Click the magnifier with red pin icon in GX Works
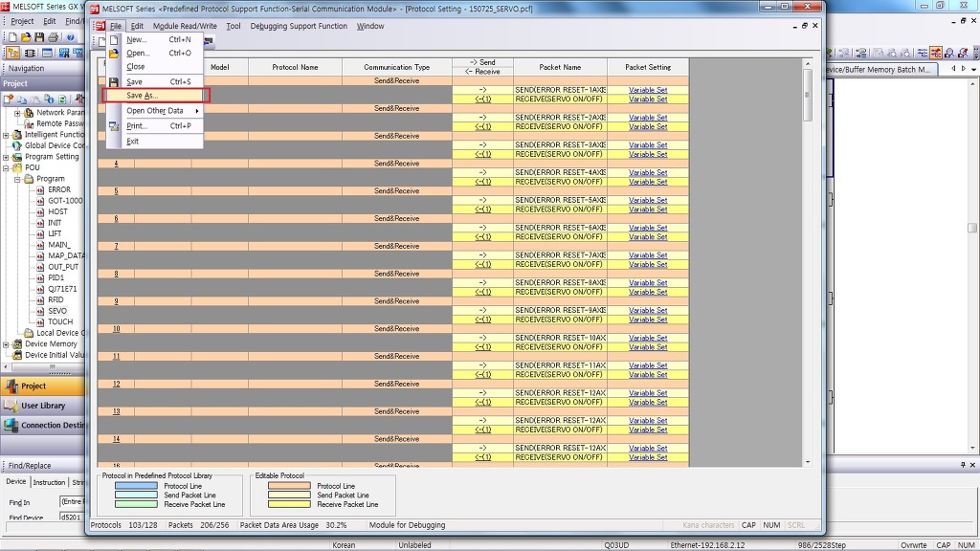Image resolution: width=980 pixels, height=551 pixels. point(963,54)
